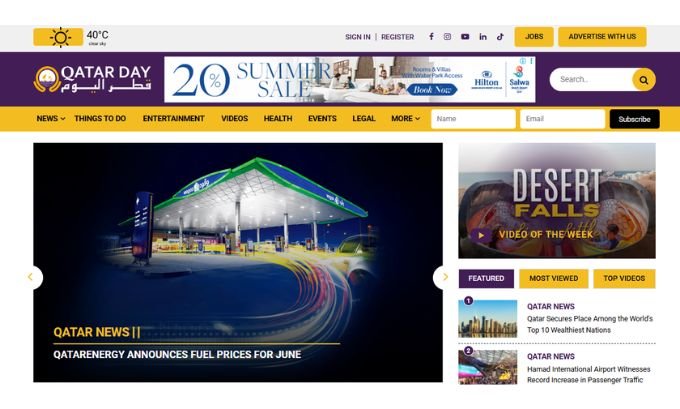The width and height of the screenshot is (680, 409).
Task: Expand the More dropdown menu
Action: coord(405,118)
